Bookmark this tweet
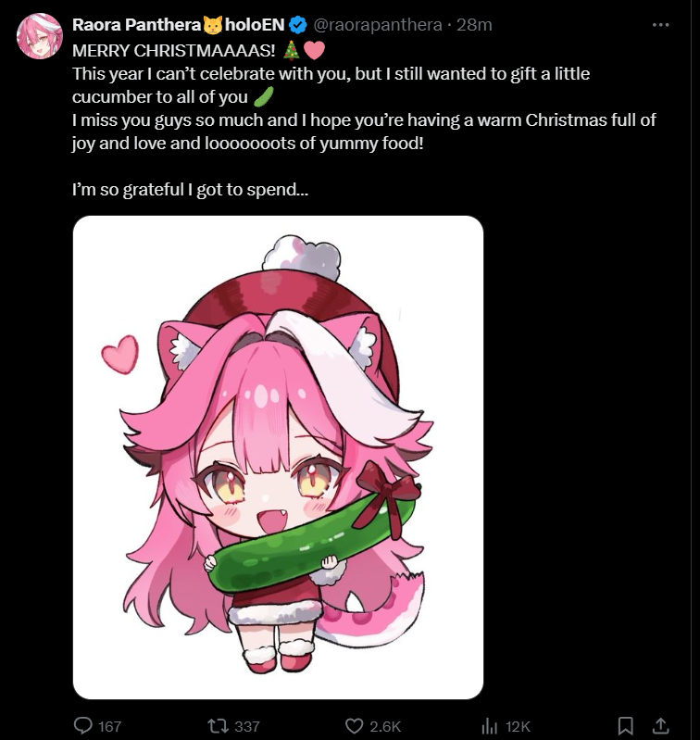The height and width of the screenshot is (740, 700). (x=626, y=726)
